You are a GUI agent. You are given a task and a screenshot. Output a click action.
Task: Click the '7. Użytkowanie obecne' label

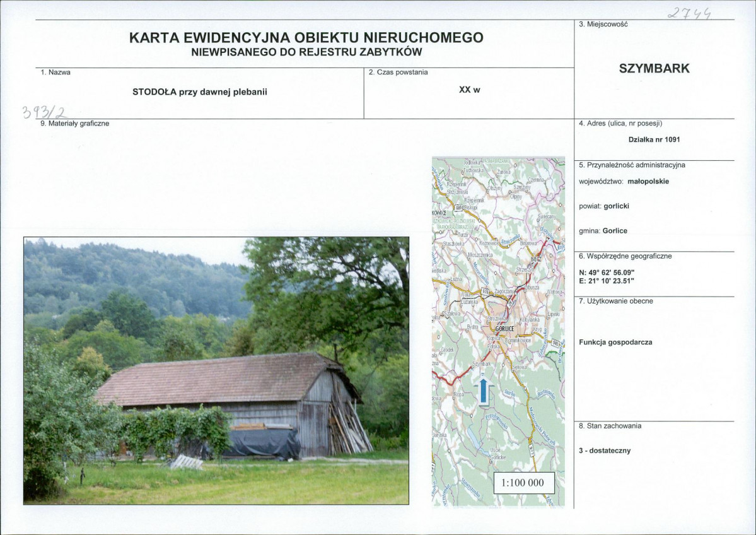[616, 301]
